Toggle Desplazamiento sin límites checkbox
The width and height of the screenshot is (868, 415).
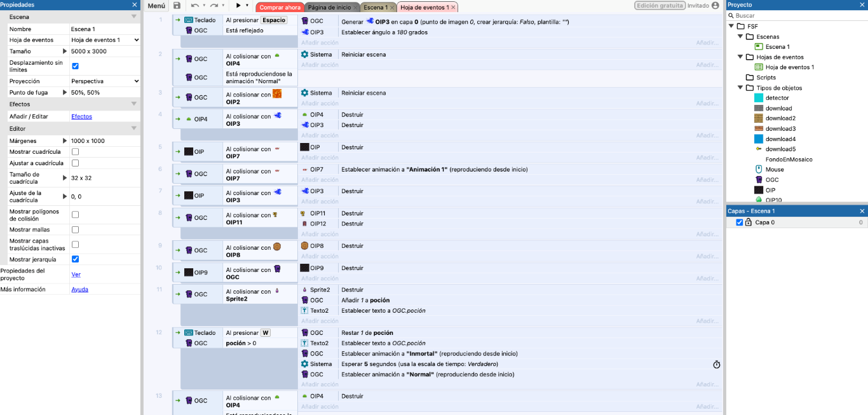point(76,66)
